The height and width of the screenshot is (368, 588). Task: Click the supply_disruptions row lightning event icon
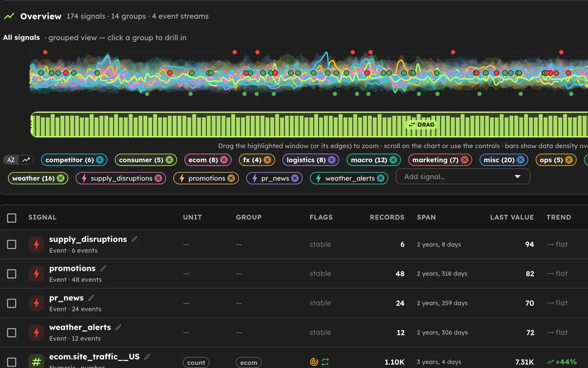(x=36, y=244)
